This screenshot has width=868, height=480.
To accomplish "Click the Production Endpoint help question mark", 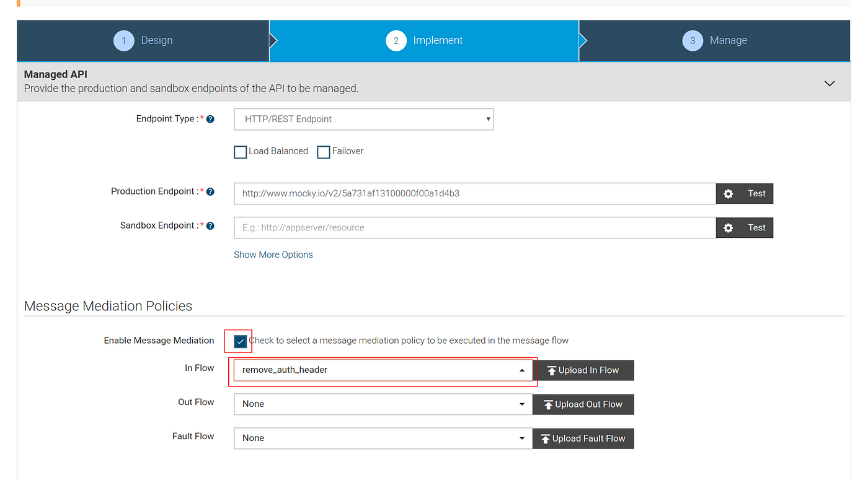I will pyautogui.click(x=210, y=191).
